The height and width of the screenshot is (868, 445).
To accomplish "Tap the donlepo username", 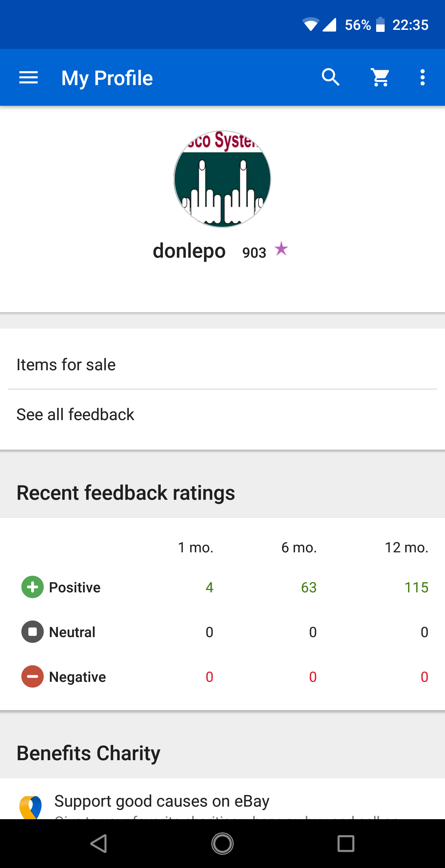I will [189, 251].
